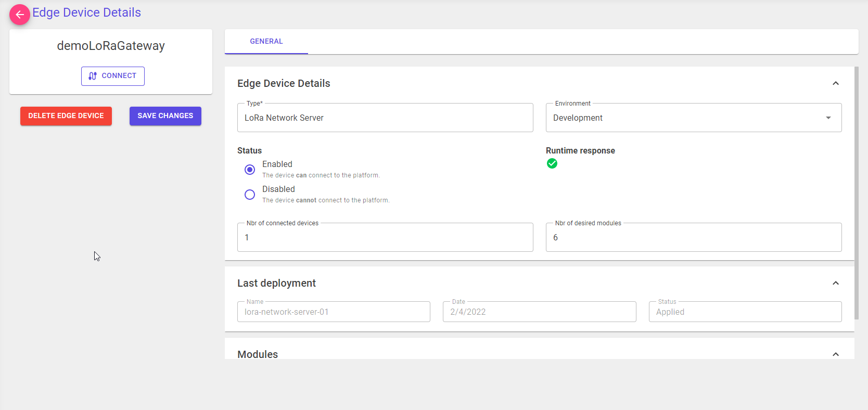
Task: Select the Enabled status radio button
Action: [x=250, y=170]
